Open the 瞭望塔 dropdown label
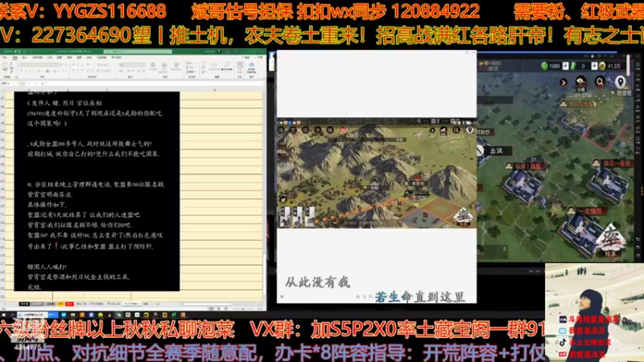The width and height of the screenshot is (644, 362). click(621, 93)
